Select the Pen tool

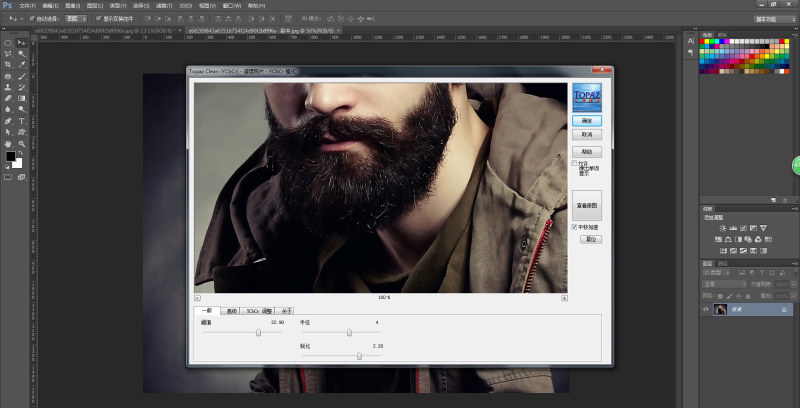pyautogui.click(x=8, y=121)
